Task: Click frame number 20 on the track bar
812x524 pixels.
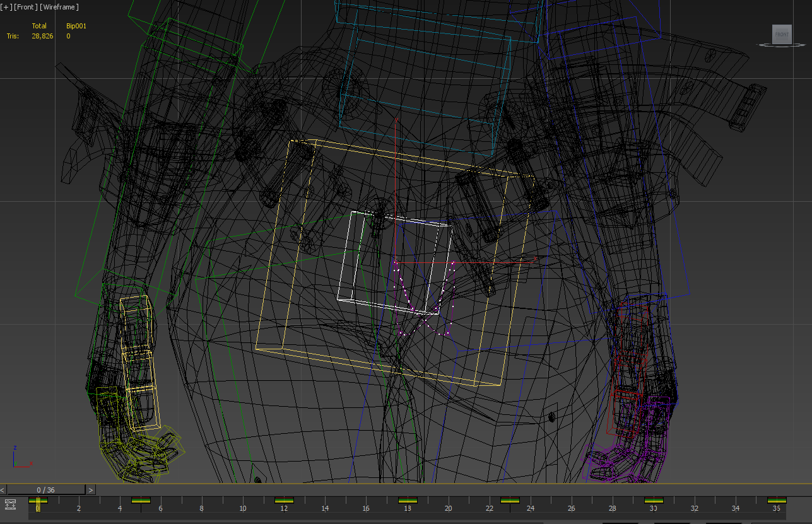Action: coord(448,508)
